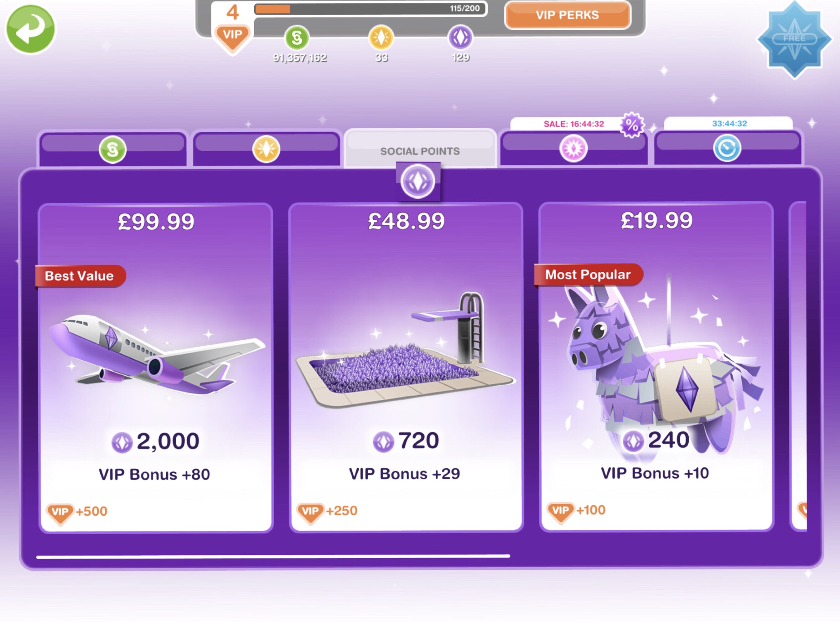
Task: Tap the green Simoleons icon in header
Action: coord(297,38)
